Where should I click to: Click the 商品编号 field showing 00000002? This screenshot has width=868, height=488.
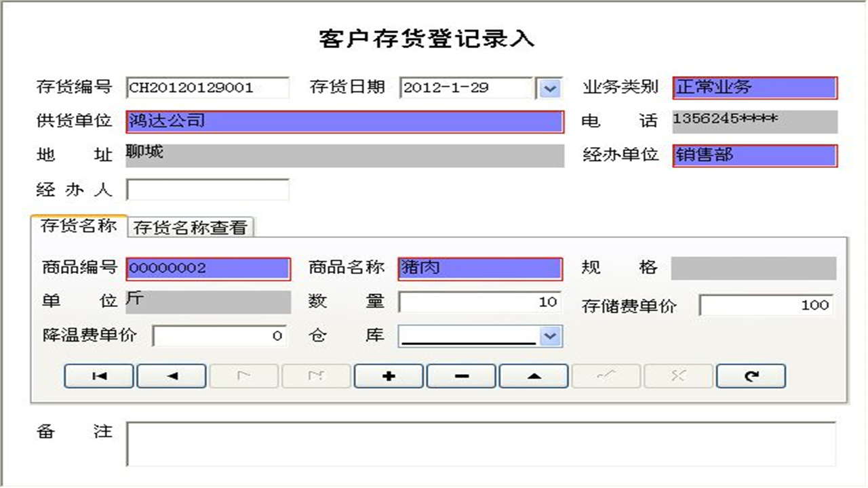pos(208,268)
